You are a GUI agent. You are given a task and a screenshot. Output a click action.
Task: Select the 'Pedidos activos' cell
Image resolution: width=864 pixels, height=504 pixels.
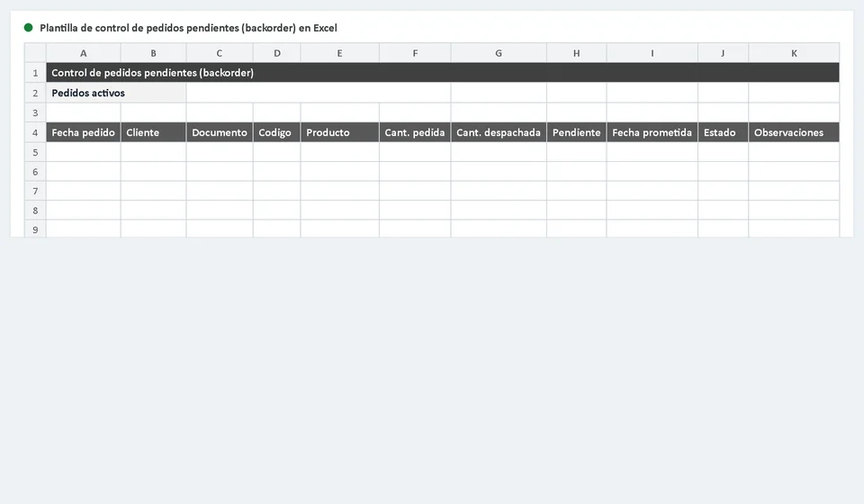[116, 93]
